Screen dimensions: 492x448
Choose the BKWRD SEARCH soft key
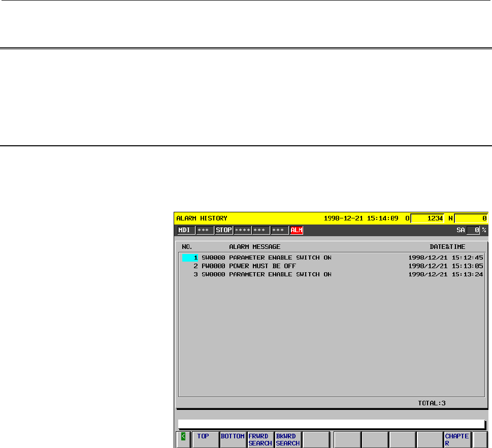288,439
